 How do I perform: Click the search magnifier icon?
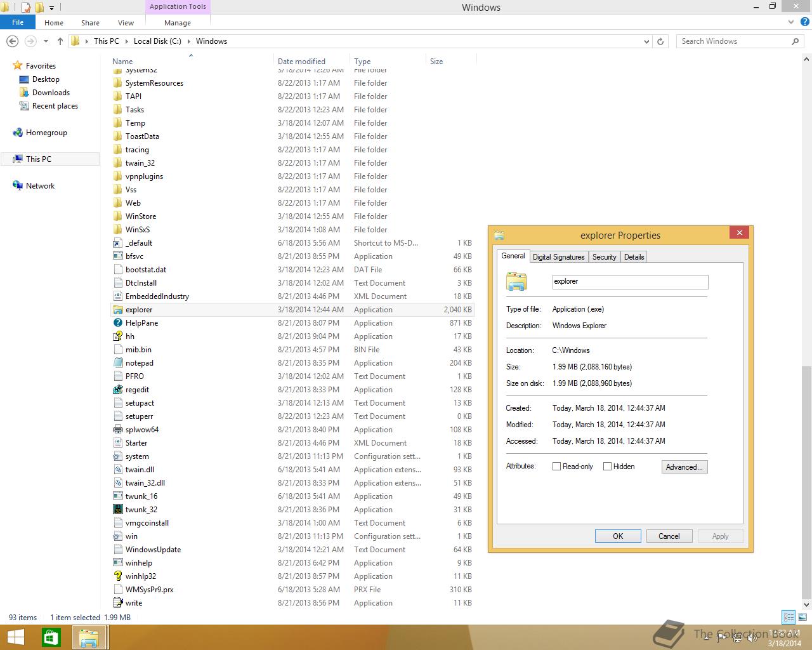(x=795, y=41)
